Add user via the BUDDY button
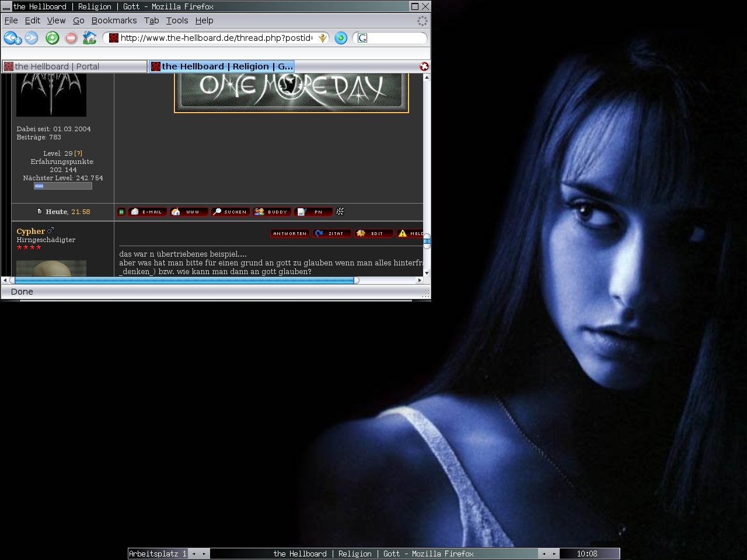 click(271, 212)
